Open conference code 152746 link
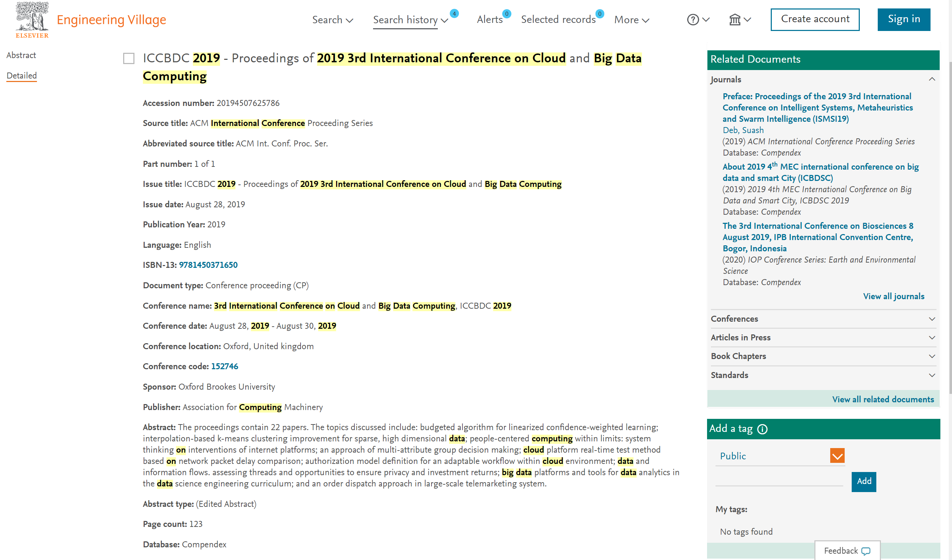Viewport: 952px width, 560px height. [225, 366]
